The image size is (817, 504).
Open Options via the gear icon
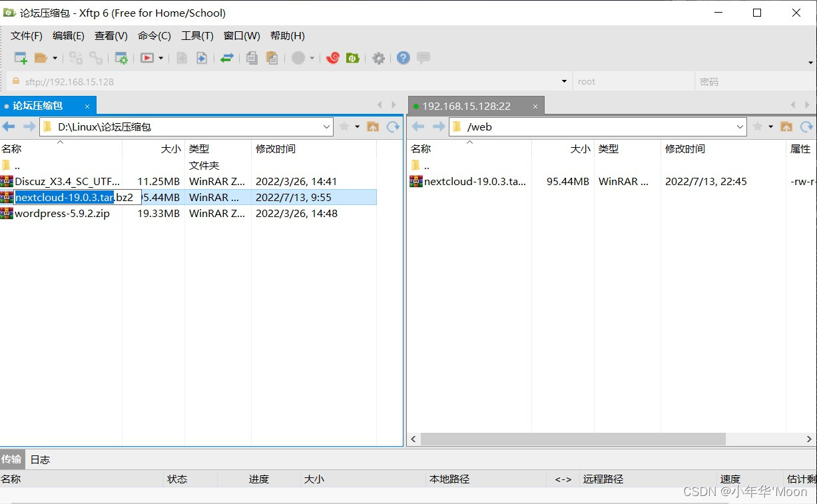[378, 58]
